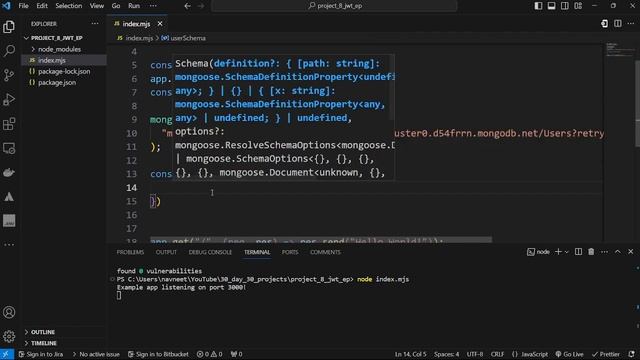Switch to the PROBLEMS panel tab
The height and width of the screenshot is (360, 640).
coord(130,252)
